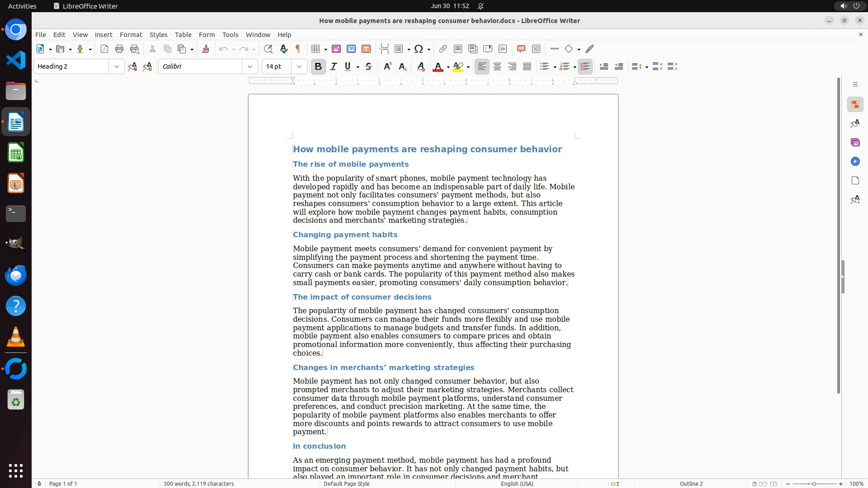The height and width of the screenshot is (488, 868).
Task: Open the sidebar Gallery panel
Action: (x=855, y=143)
